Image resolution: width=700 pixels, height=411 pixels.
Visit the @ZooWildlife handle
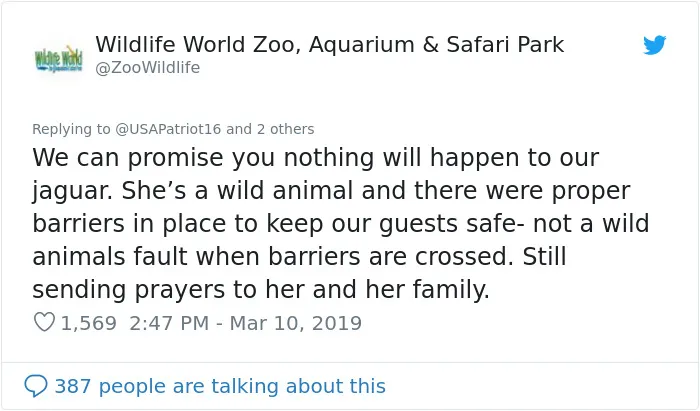coord(148,68)
